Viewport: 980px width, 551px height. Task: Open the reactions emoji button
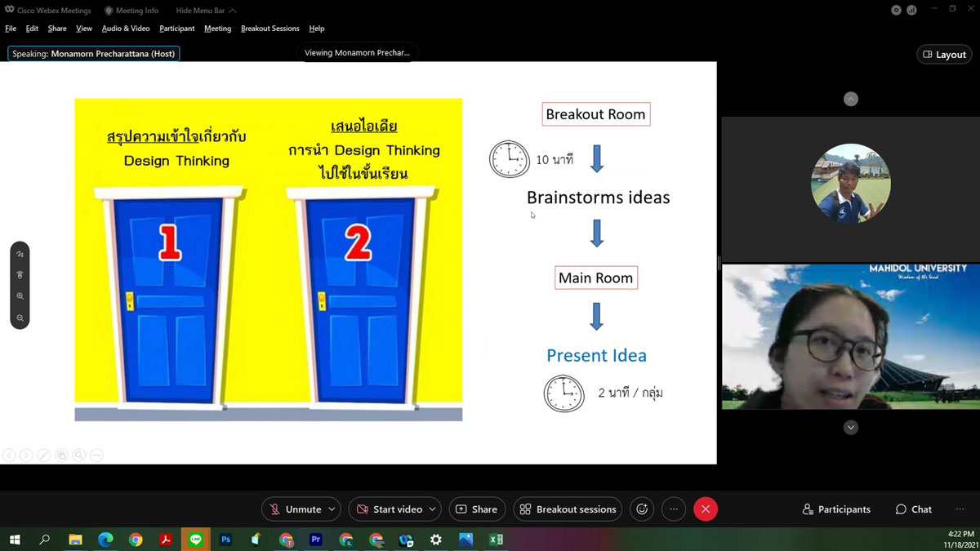(642, 509)
